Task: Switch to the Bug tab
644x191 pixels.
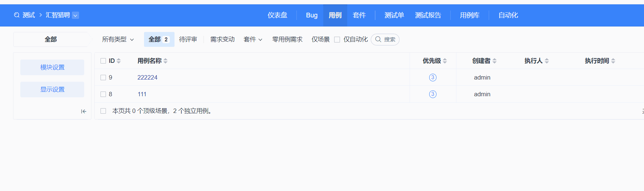Action: (x=312, y=15)
